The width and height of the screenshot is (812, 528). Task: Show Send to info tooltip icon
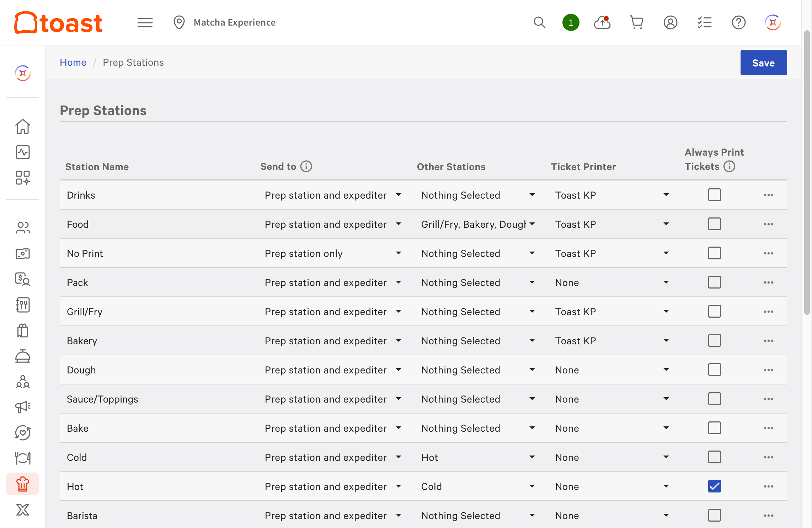click(x=306, y=166)
